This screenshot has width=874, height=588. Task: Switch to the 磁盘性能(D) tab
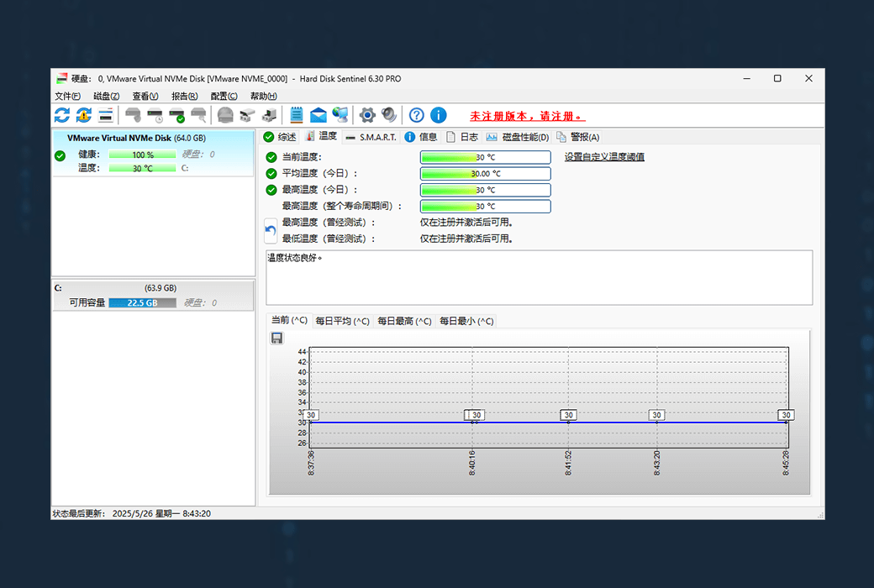click(x=518, y=137)
